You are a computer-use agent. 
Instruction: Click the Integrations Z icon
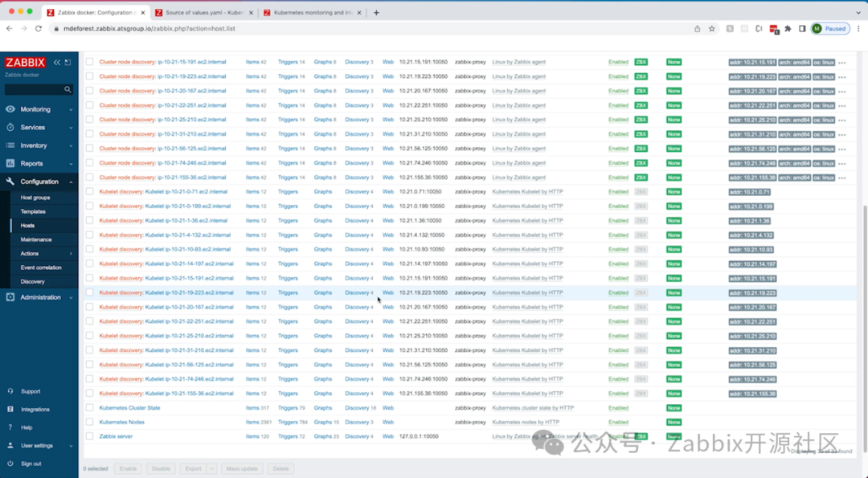click(x=10, y=410)
